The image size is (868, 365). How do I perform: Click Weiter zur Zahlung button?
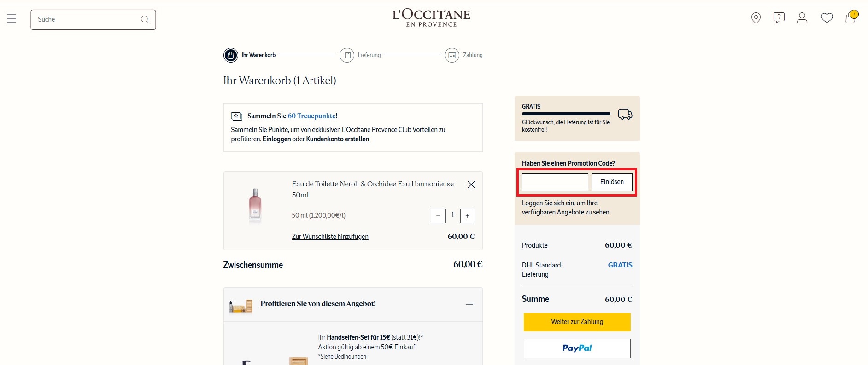577,322
